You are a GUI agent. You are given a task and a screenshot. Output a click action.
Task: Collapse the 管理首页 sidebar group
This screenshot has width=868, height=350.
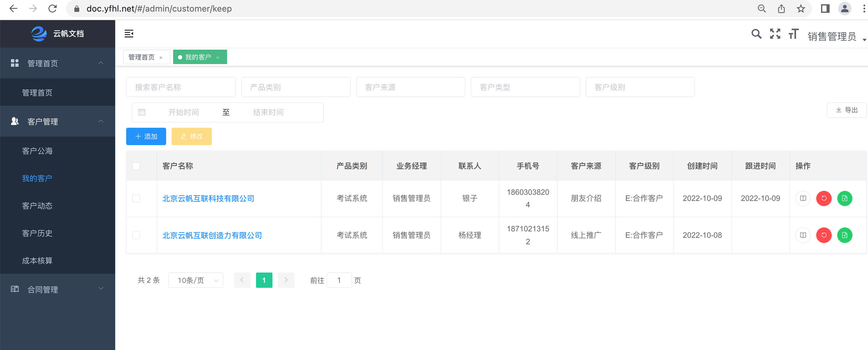[58, 63]
